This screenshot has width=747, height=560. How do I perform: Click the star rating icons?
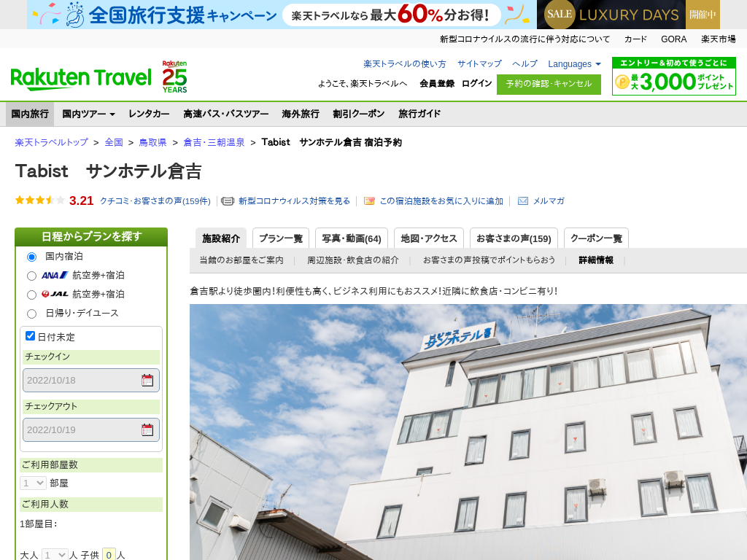tap(39, 201)
